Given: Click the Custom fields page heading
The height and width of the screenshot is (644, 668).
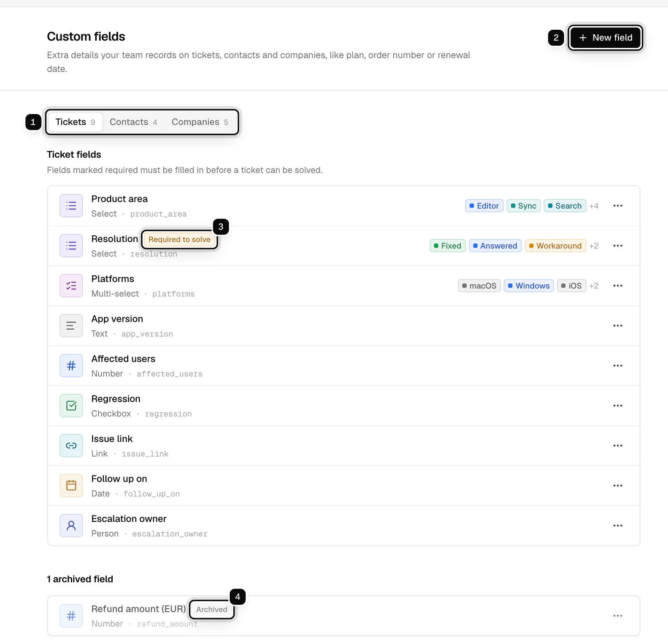Looking at the screenshot, I should coord(86,36).
